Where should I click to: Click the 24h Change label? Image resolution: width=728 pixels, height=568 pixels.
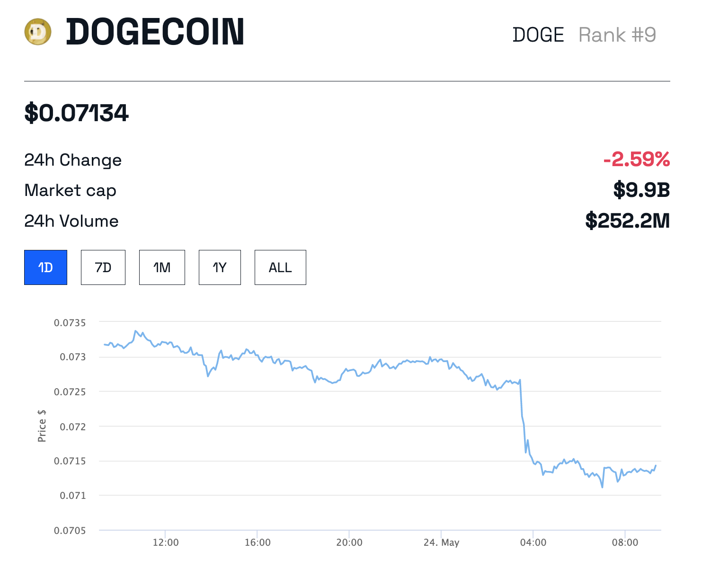(x=73, y=160)
